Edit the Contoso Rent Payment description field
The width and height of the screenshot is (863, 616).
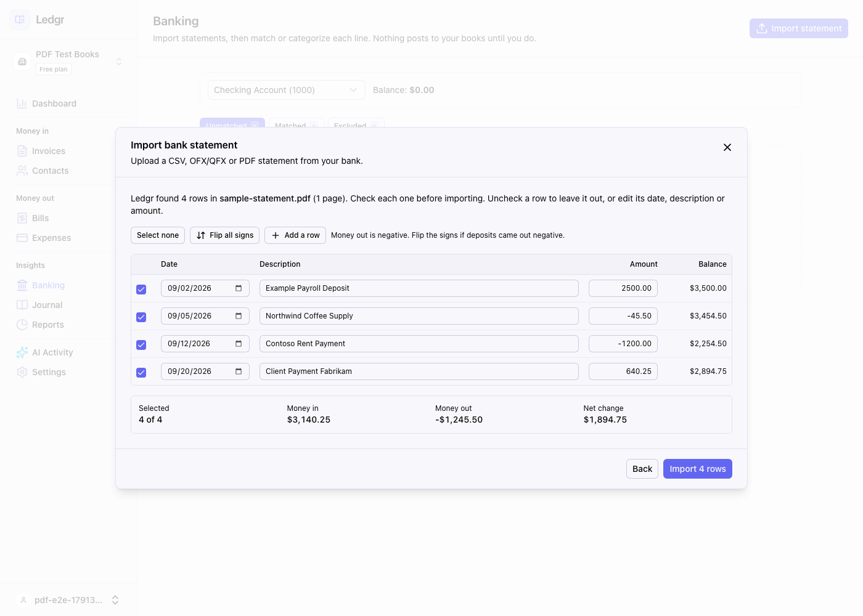419,344
